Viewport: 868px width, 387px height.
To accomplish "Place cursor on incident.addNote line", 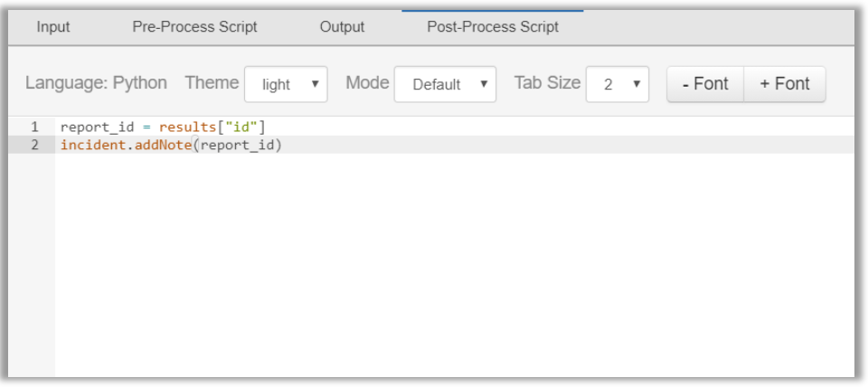I will pos(454,145).
